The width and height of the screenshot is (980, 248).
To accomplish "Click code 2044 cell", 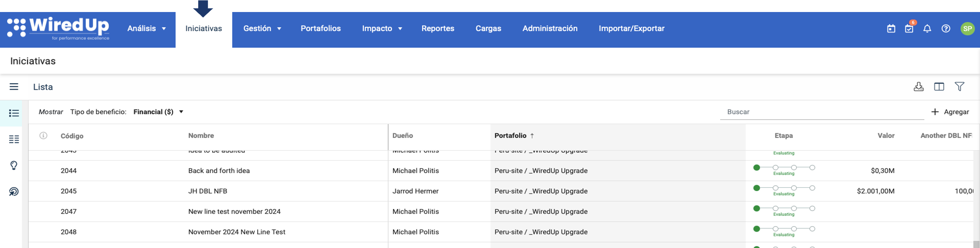I will click(69, 171).
